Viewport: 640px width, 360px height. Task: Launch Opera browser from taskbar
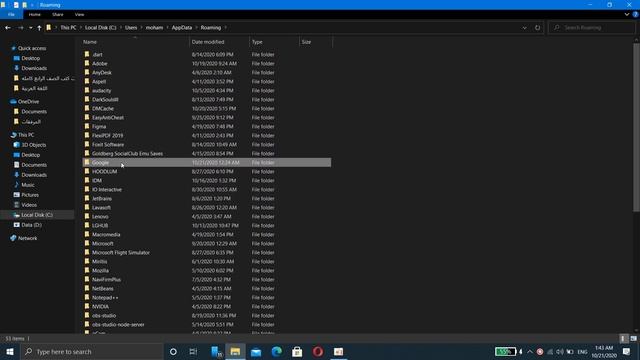(318, 351)
